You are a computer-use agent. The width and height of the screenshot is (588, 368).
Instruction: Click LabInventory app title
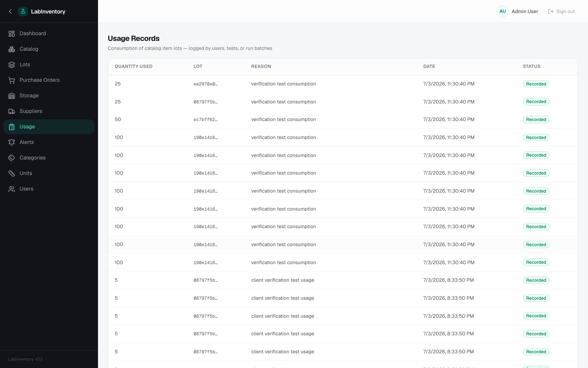pos(48,11)
